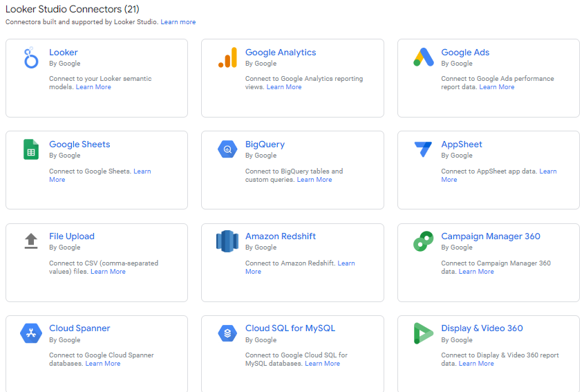Viewport: 584px width, 392px height.
Task: Click the green Google Sheets icon
Action: click(x=31, y=149)
